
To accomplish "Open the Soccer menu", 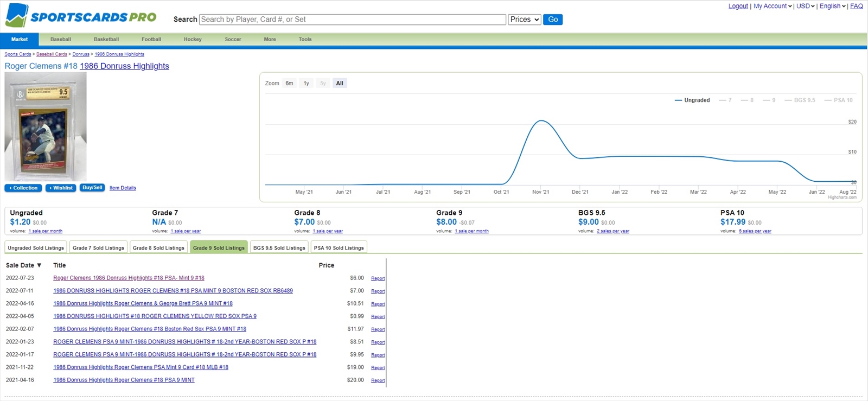I will 233,40.
